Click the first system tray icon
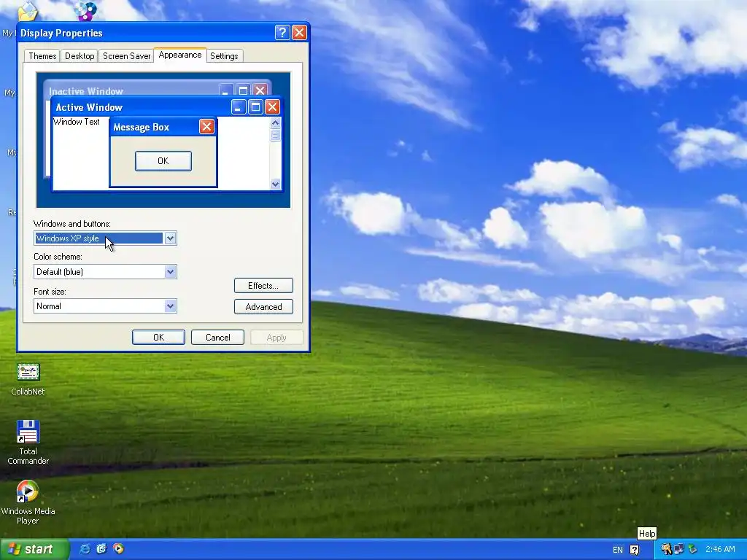747x560 pixels. 666,549
